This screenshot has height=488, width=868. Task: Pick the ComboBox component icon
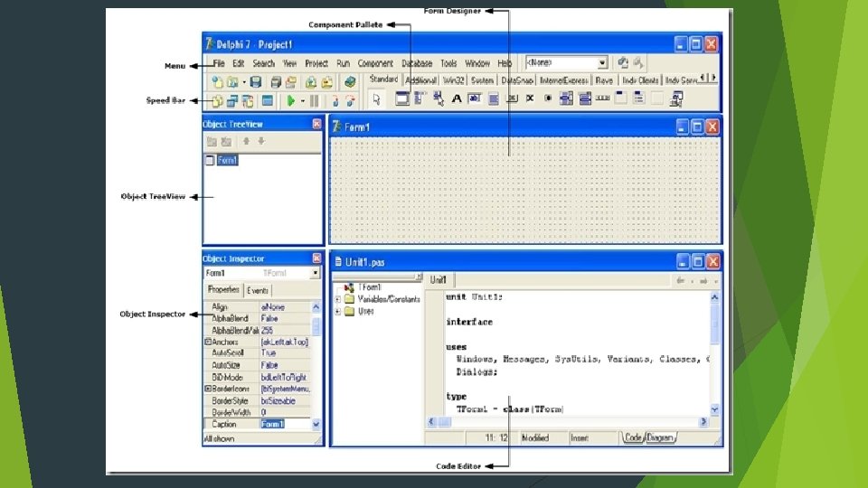pyautogui.click(x=585, y=99)
